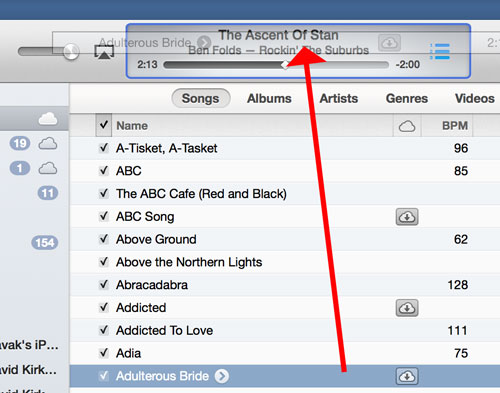Select the Above the Northern Lights row

(285, 262)
